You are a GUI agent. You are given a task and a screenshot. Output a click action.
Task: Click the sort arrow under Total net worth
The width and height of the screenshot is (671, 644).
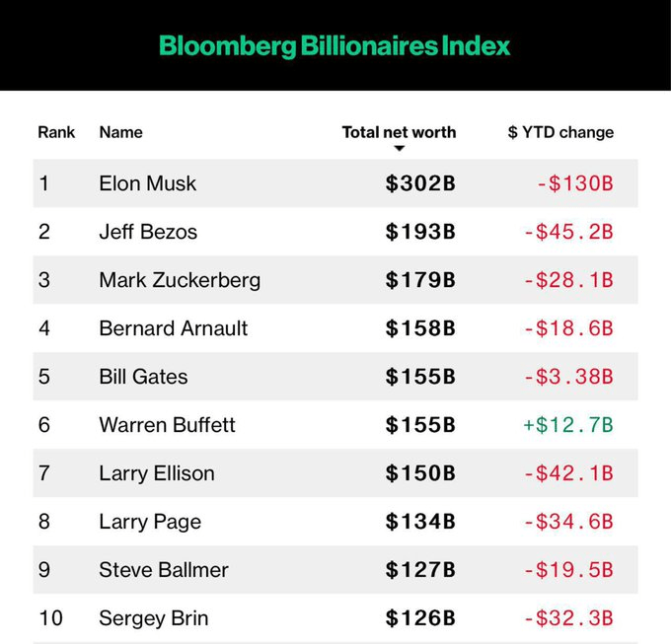(400, 149)
